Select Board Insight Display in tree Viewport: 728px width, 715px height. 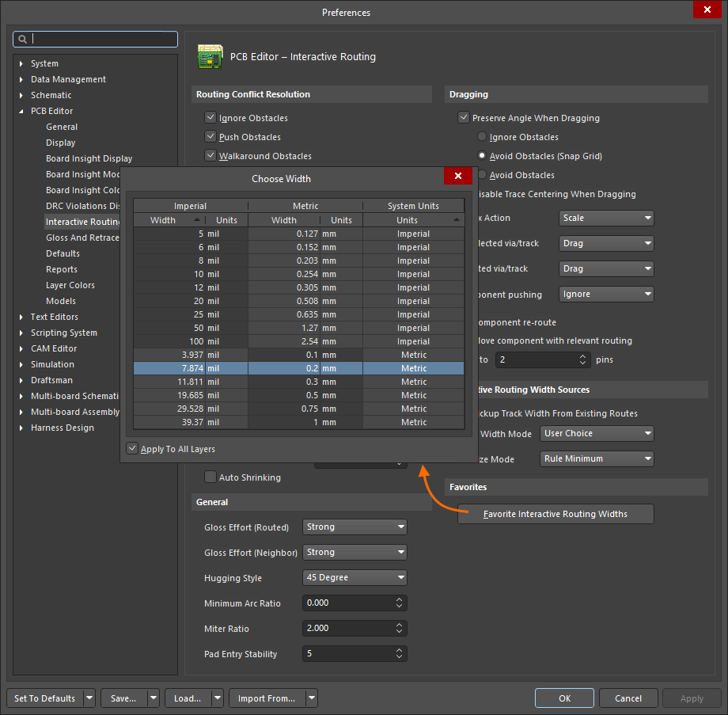(x=89, y=158)
